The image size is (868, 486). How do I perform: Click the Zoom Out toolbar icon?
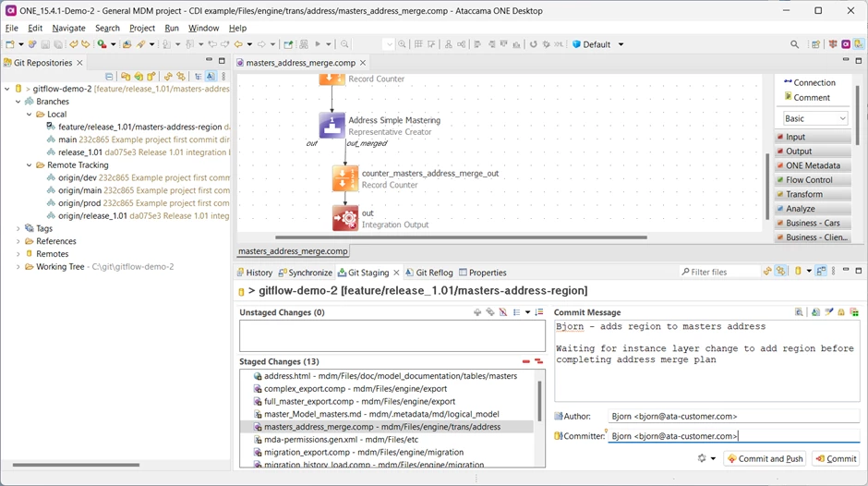344,44
